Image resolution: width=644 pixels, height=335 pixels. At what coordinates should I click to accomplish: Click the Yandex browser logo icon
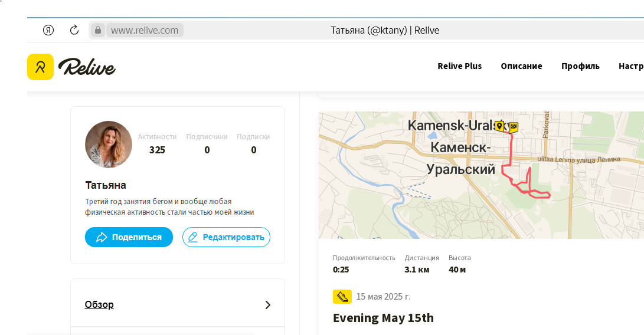coord(48,30)
